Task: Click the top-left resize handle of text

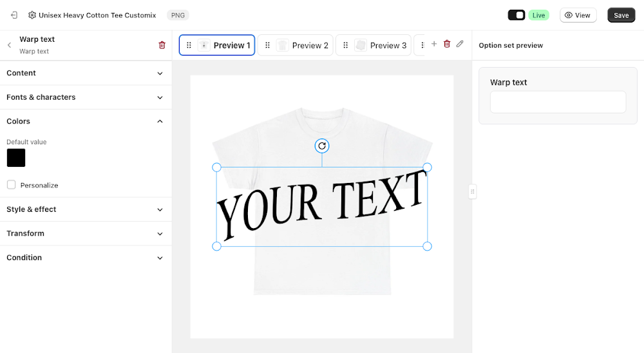Action: 216,167
